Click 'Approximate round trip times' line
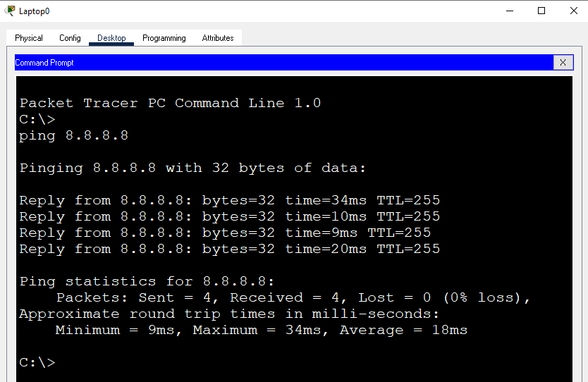 [228, 314]
